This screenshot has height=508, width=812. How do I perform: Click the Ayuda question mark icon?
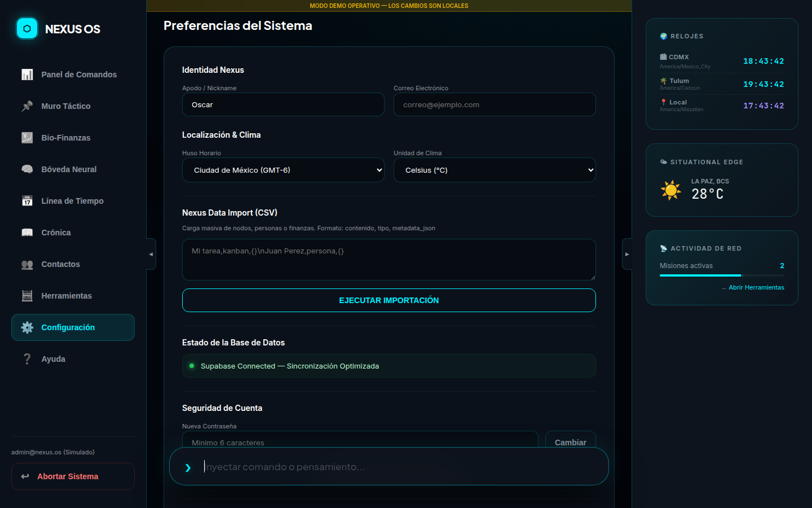[27, 359]
